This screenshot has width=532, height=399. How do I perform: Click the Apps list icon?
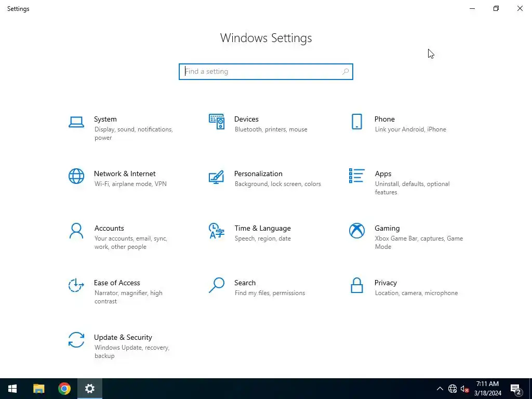[356, 176]
